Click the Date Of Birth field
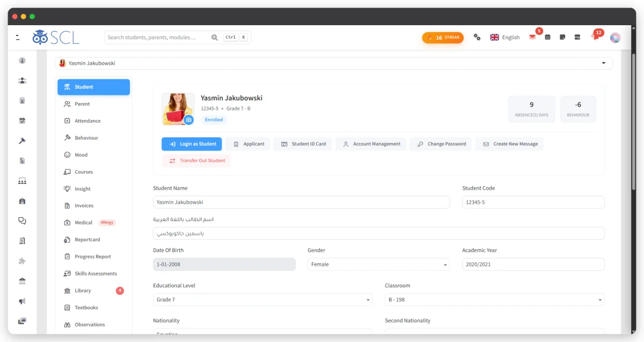The width and height of the screenshot is (644, 342). (224, 264)
